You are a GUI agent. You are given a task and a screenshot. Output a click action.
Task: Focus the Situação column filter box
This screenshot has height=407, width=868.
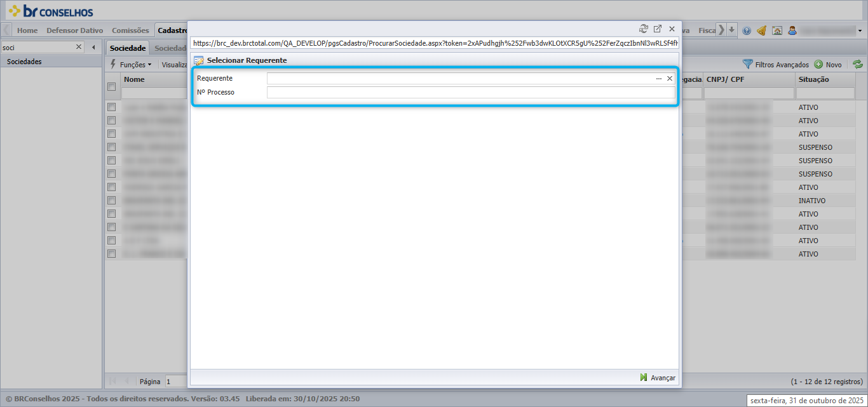(x=825, y=93)
